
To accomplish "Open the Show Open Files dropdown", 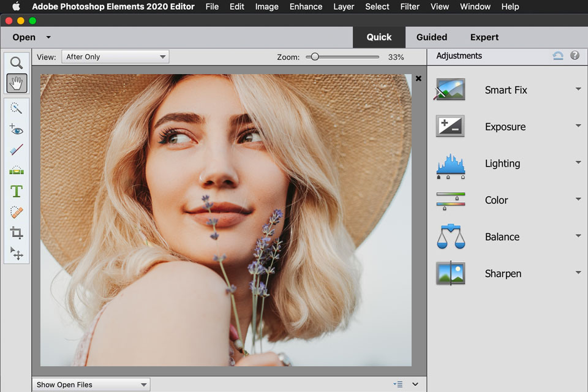I will [x=91, y=385].
